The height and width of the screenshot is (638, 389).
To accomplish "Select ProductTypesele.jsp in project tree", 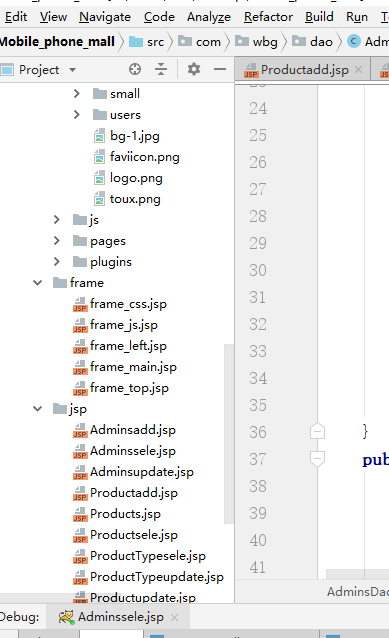I will [x=148, y=556].
